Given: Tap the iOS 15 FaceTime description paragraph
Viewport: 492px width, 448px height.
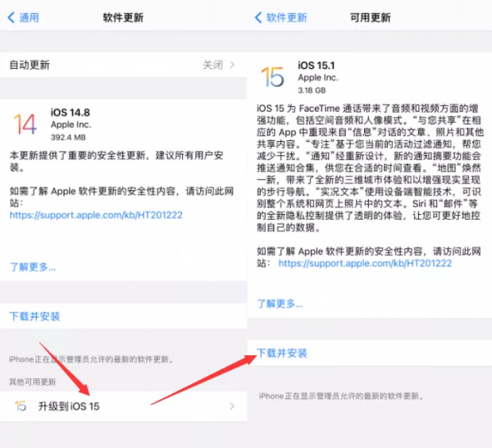Looking at the screenshot, I should coord(369,168).
